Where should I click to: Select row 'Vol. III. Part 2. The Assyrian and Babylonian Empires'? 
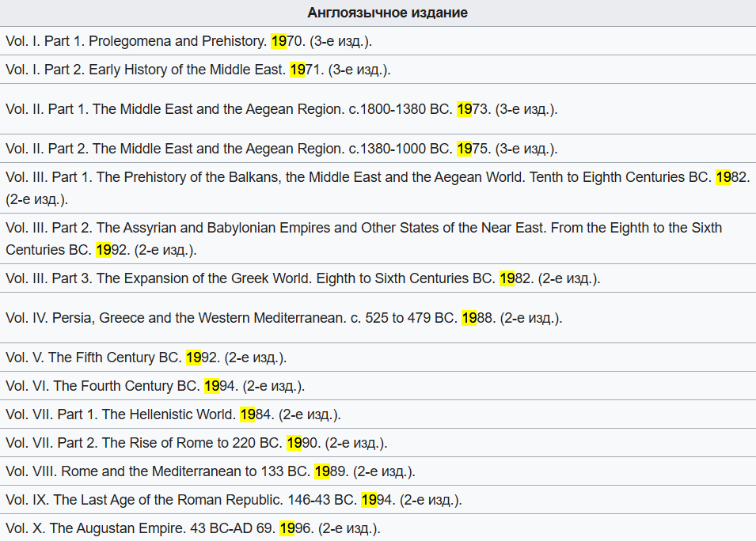[x=378, y=238]
